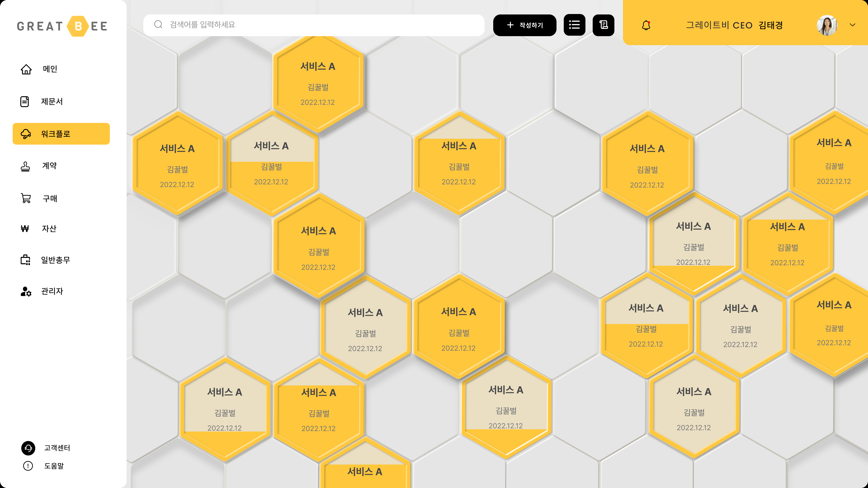Open the 구매 shopping cart icon
This screenshot has width=868, height=488.
(26, 198)
